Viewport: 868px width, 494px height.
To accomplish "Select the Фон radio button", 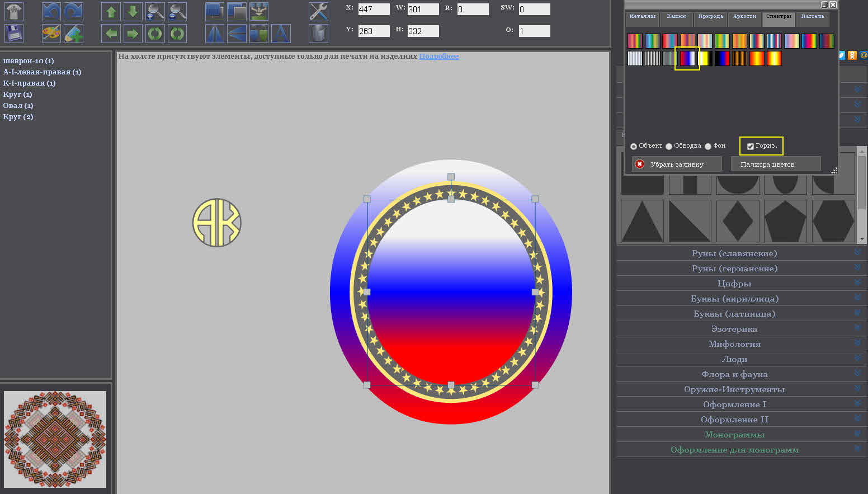I will [x=708, y=146].
